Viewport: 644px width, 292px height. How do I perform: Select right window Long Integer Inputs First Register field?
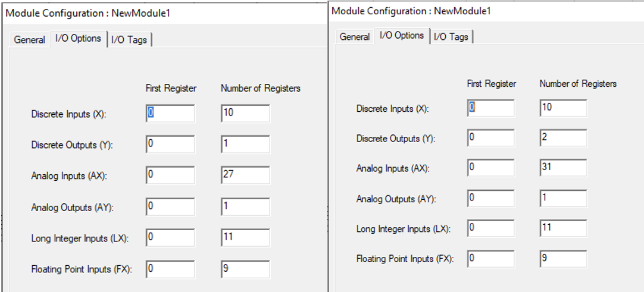point(491,229)
